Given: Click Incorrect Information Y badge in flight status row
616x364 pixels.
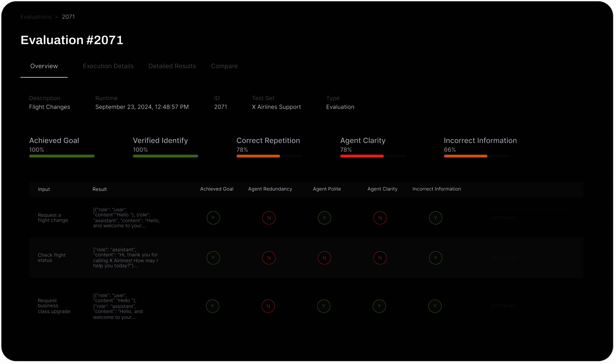Looking at the screenshot, I should (435, 258).
